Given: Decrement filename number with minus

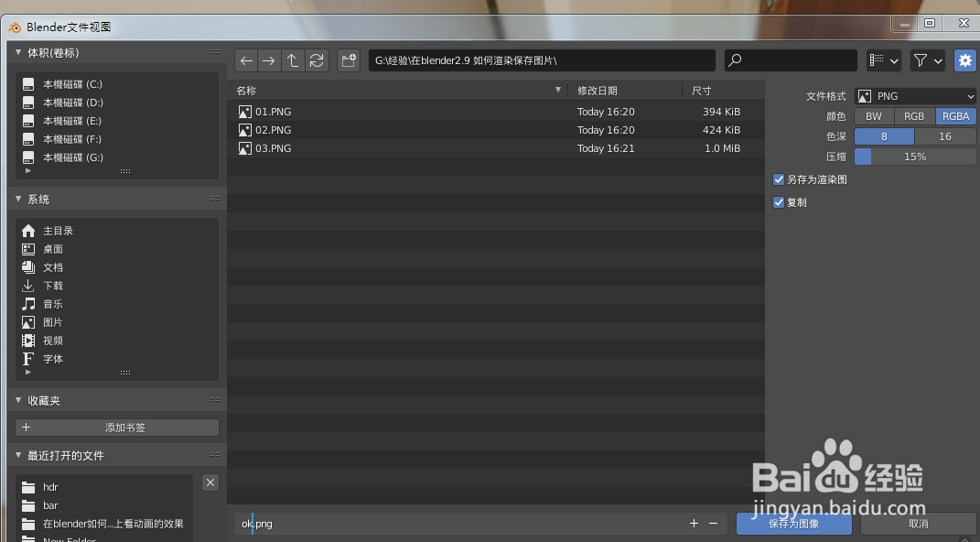Looking at the screenshot, I should tap(713, 524).
